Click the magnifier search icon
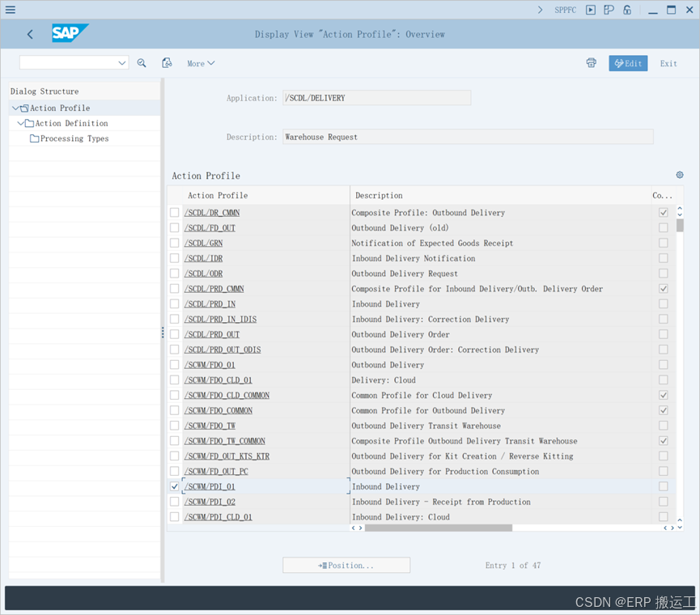This screenshot has width=700, height=615. click(142, 62)
